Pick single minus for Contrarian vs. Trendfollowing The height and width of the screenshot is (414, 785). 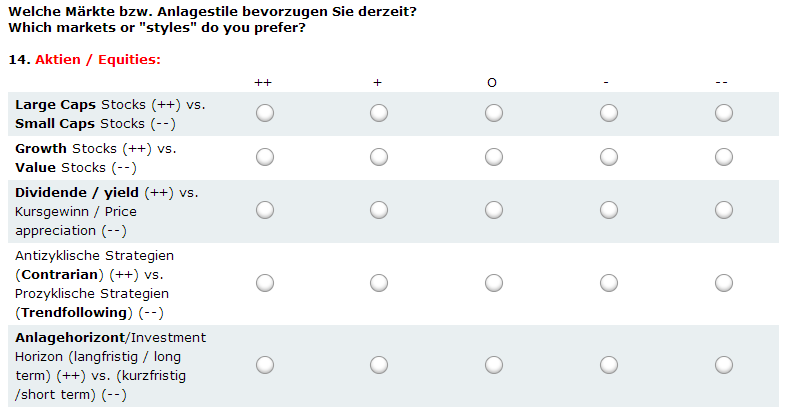(609, 283)
